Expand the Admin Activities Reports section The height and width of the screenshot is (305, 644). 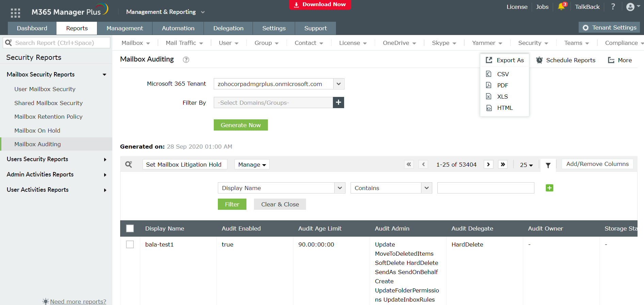pyautogui.click(x=105, y=175)
